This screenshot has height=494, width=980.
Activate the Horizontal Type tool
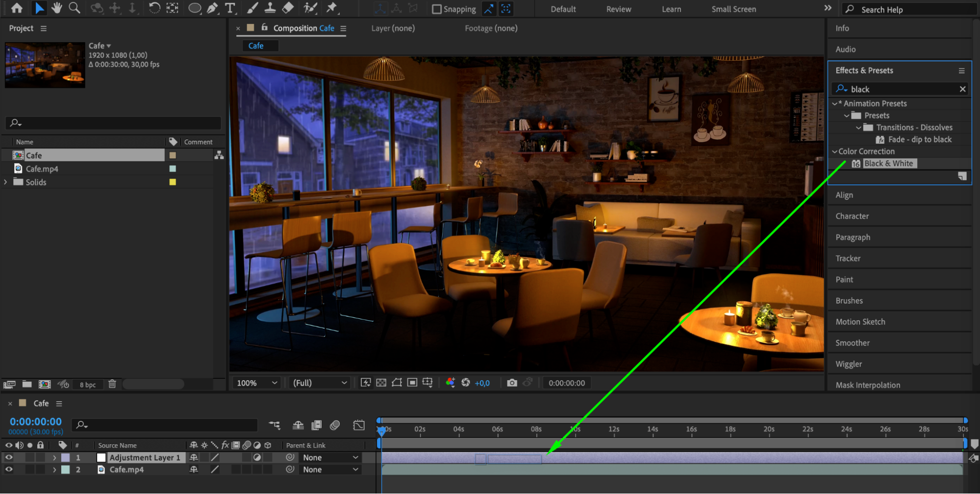[x=229, y=8]
